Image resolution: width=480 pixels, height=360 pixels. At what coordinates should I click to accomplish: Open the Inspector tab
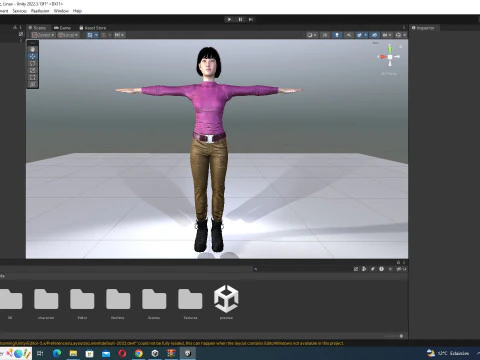[423, 28]
